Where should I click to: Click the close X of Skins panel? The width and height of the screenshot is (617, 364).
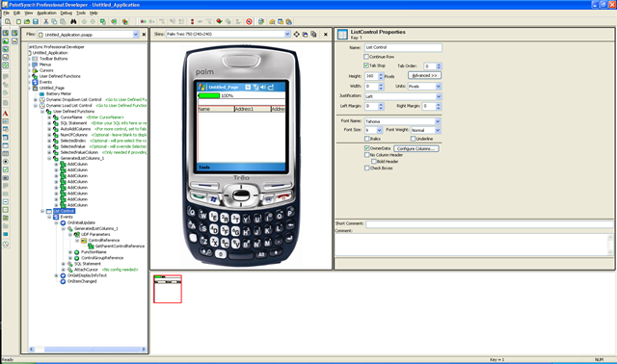coord(326,35)
